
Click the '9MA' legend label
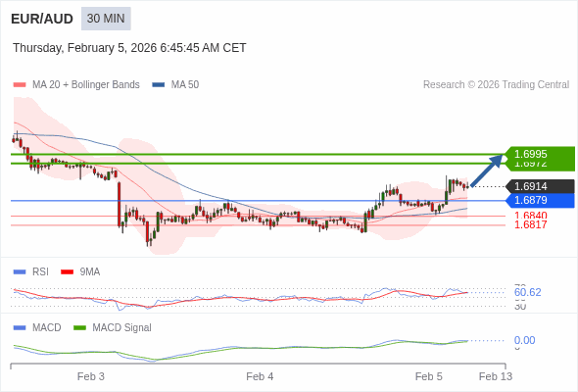pos(90,272)
